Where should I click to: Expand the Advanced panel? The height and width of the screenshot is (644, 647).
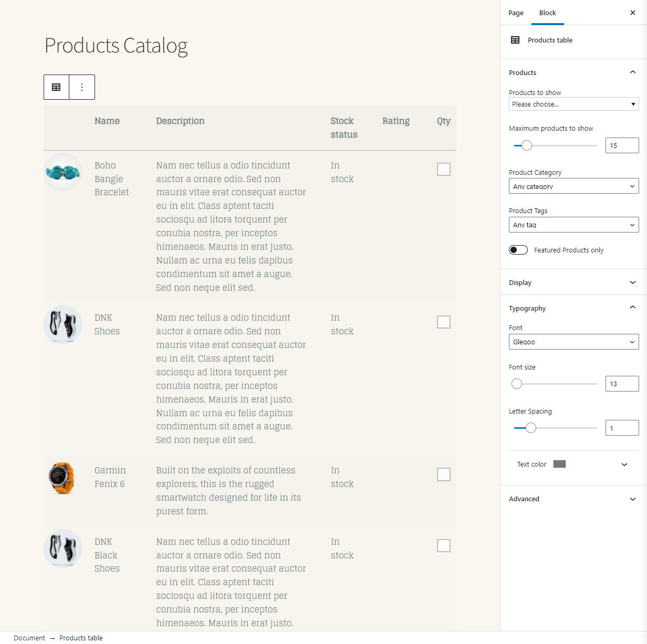click(573, 499)
